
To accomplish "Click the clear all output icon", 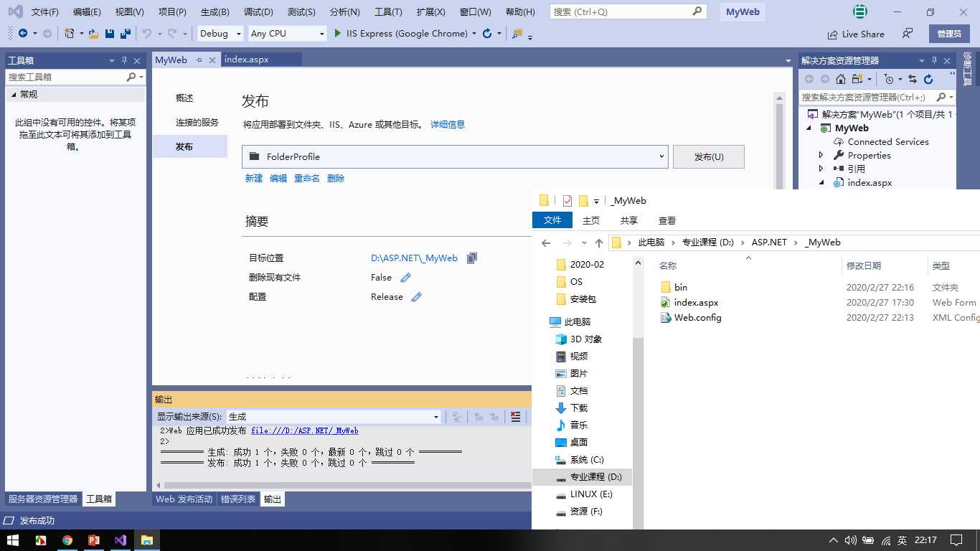I will click(515, 416).
